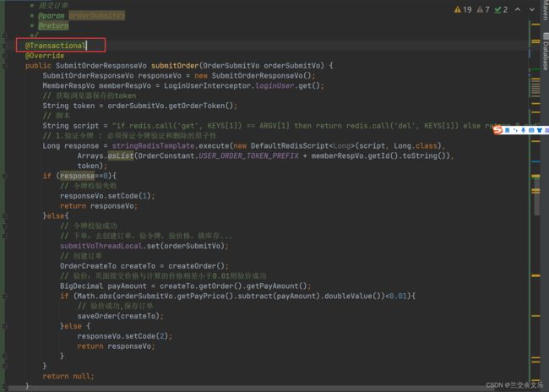Click Math.abs method call

coord(95,297)
